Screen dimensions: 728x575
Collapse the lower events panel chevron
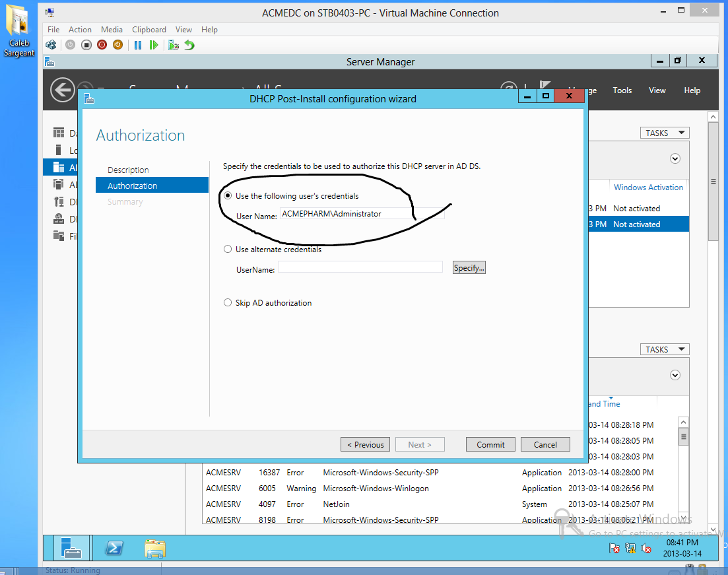pos(675,375)
